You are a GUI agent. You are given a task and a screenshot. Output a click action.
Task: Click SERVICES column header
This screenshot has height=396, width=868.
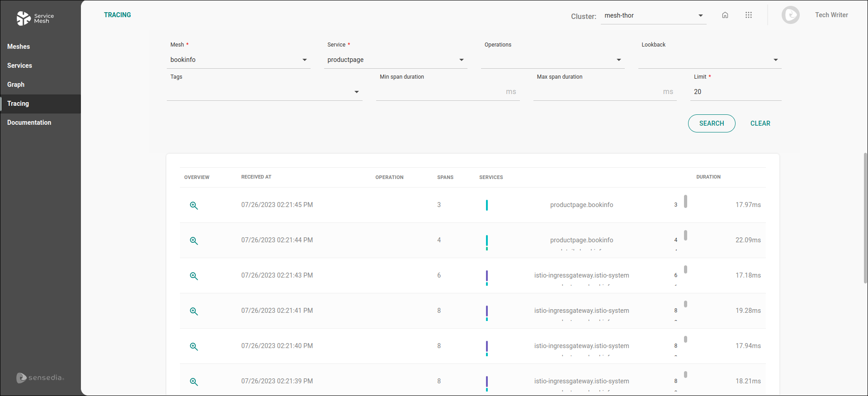[491, 177]
